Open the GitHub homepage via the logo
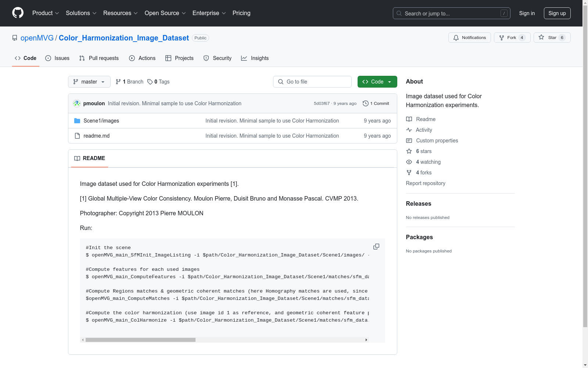The width and height of the screenshot is (588, 368). coord(18,13)
